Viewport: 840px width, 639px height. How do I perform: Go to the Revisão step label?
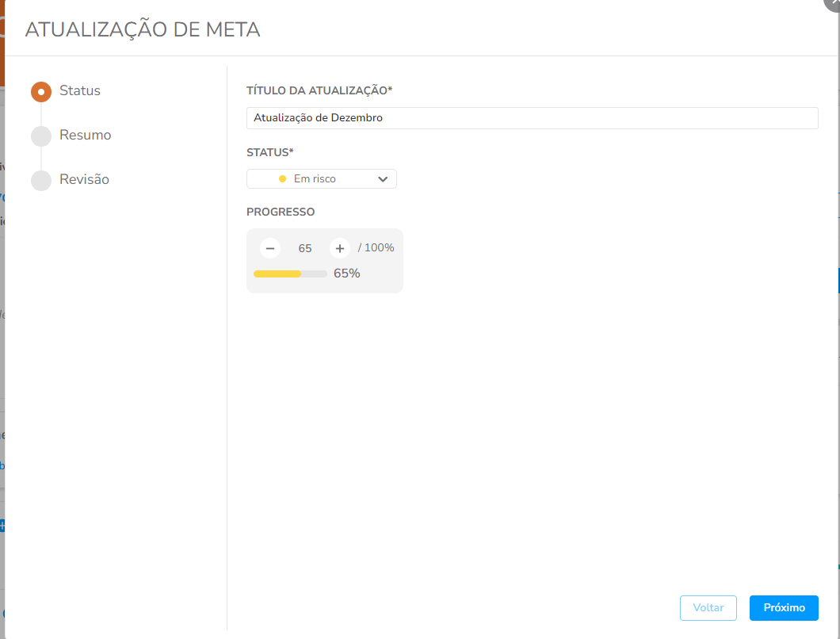click(x=84, y=180)
